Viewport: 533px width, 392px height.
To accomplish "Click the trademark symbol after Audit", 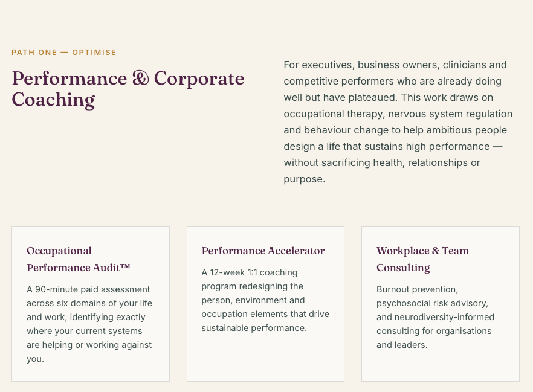I will (126, 266).
